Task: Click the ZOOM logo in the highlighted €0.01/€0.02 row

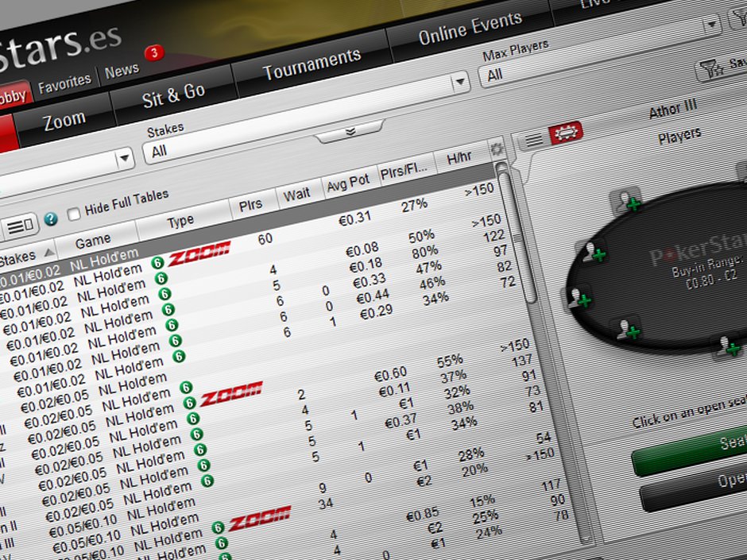Action: tap(199, 253)
